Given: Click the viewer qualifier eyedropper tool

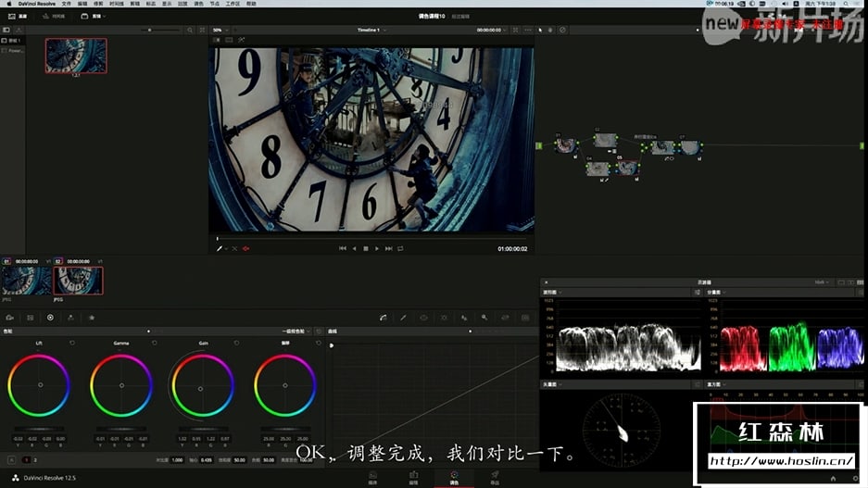Looking at the screenshot, I should [220, 249].
